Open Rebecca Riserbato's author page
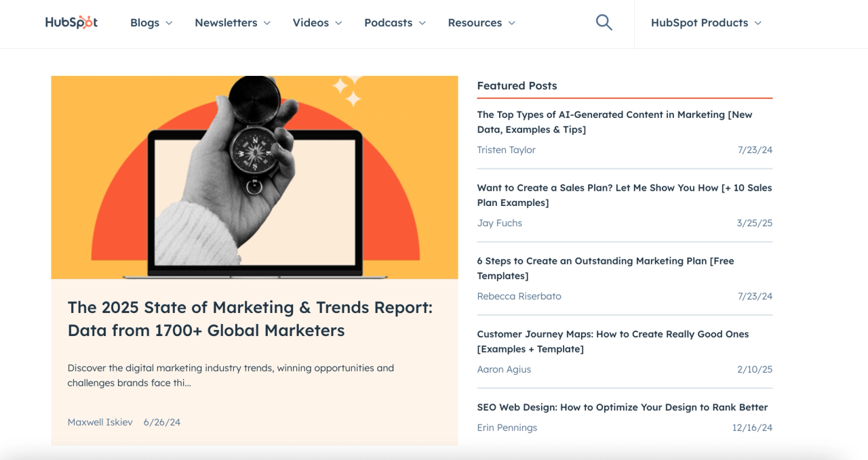Image resolution: width=868 pixels, height=460 pixels. click(519, 296)
